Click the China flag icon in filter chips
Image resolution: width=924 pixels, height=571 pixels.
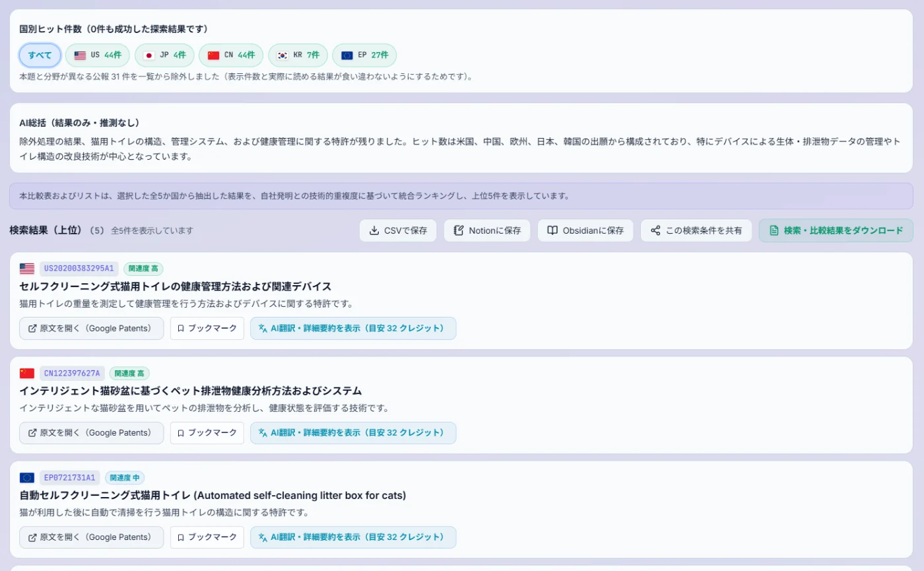[x=213, y=55]
